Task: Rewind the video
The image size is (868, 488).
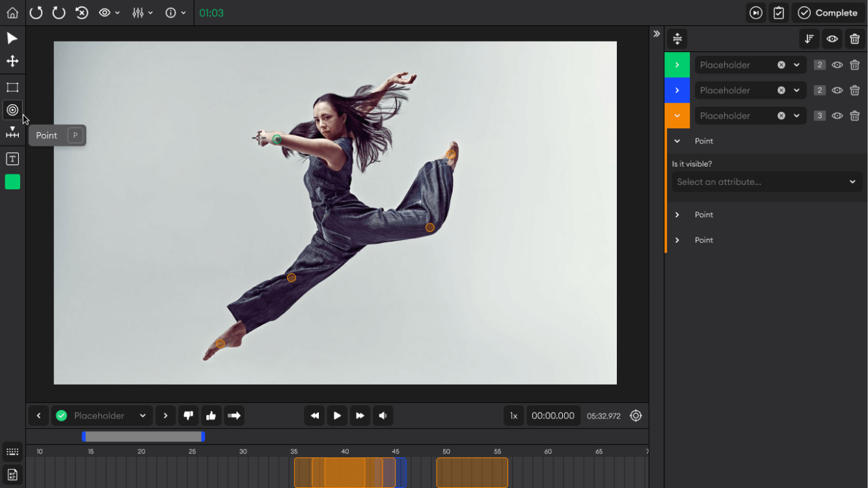Action: [314, 416]
